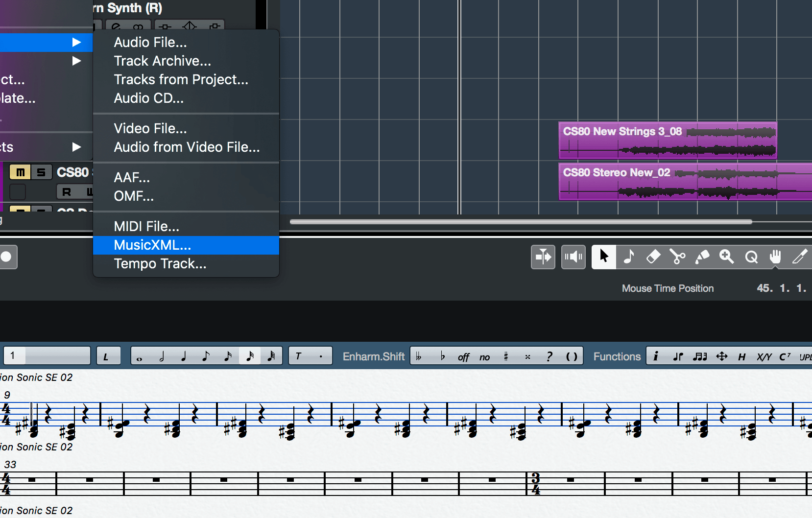Select the Erase tool
This screenshot has width=812, height=518.
pos(653,257)
